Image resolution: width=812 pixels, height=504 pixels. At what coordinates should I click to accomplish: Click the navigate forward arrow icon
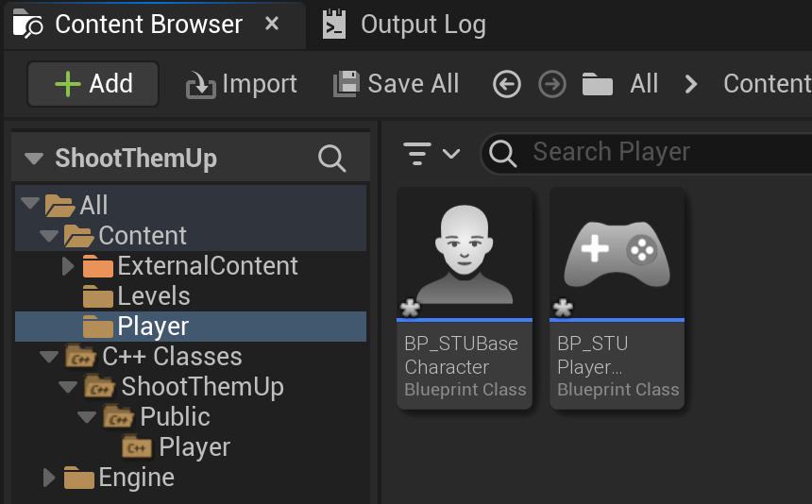(552, 84)
